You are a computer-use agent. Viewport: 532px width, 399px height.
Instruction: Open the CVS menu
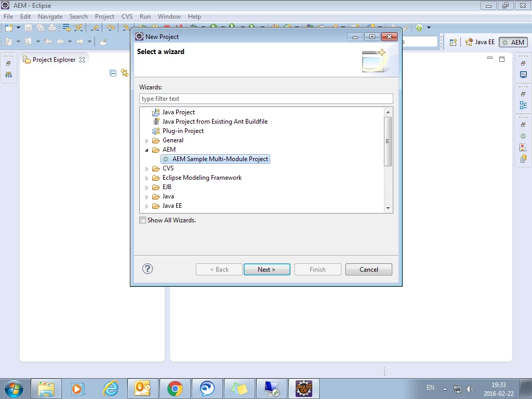(x=127, y=16)
